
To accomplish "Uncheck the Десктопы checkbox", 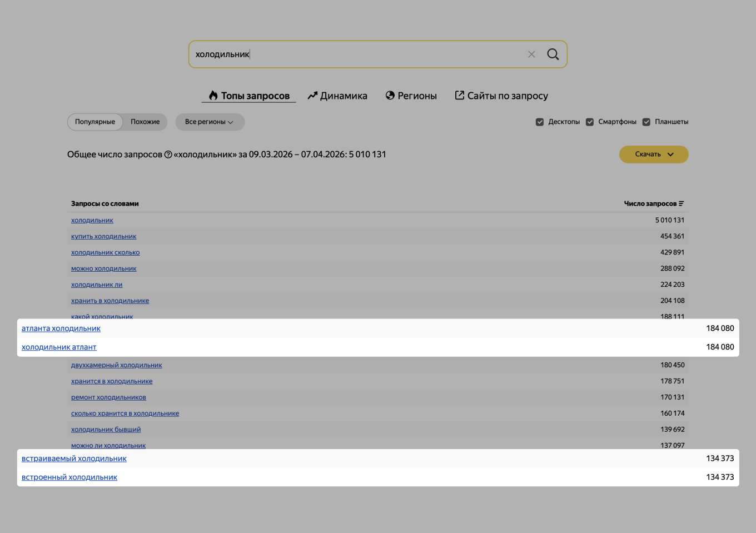I will point(540,122).
